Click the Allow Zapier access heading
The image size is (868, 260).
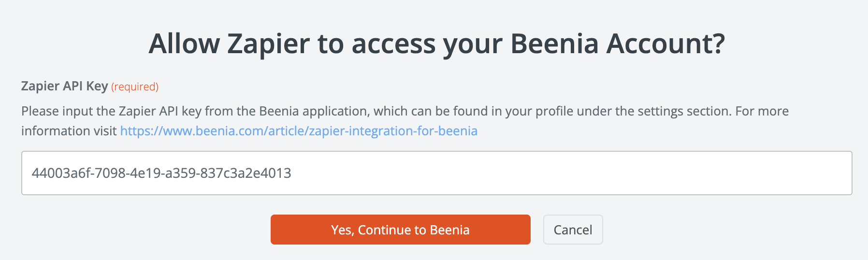coord(436,43)
